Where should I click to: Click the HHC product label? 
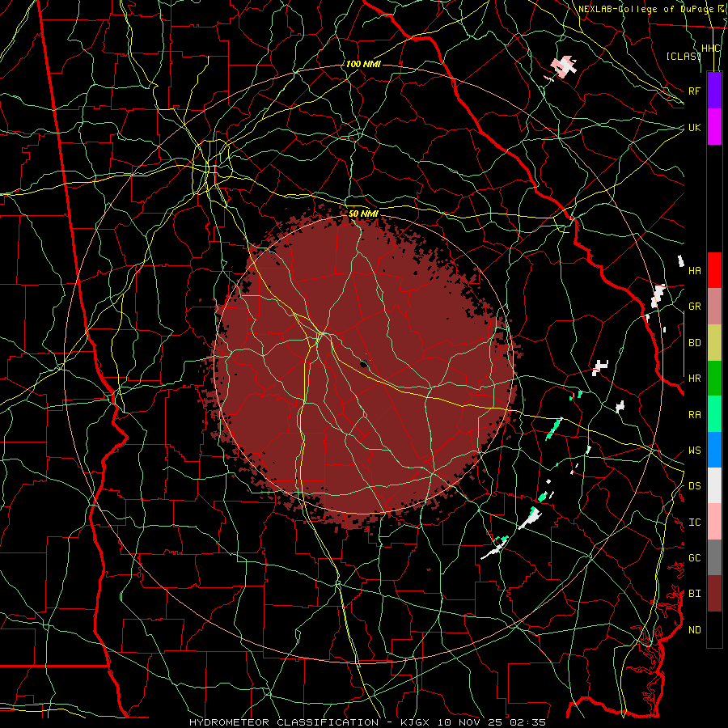coord(710,49)
